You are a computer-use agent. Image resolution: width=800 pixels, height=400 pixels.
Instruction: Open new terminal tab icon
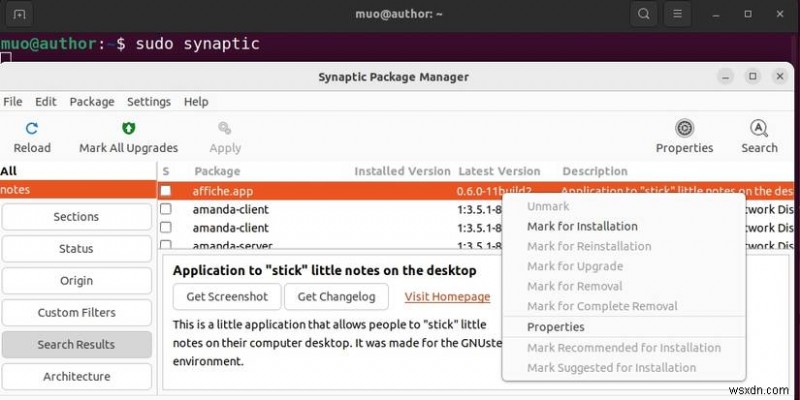[x=19, y=14]
